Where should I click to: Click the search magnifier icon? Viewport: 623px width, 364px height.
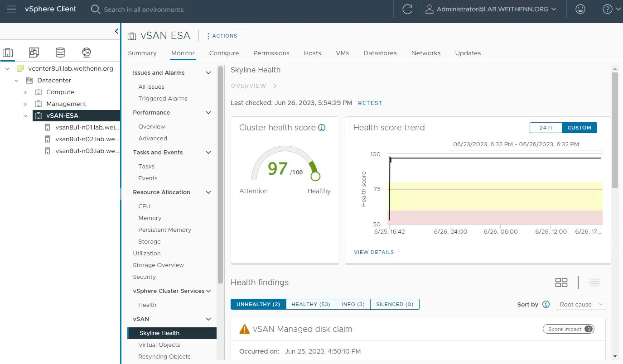tap(96, 9)
